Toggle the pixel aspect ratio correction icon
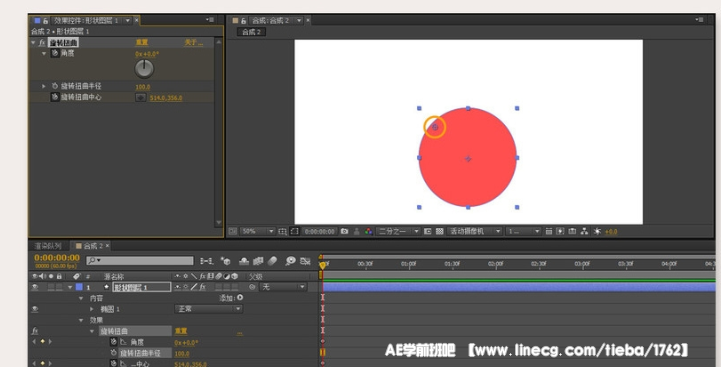This screenshot has height=367, width=721. [x=549, y=231]
